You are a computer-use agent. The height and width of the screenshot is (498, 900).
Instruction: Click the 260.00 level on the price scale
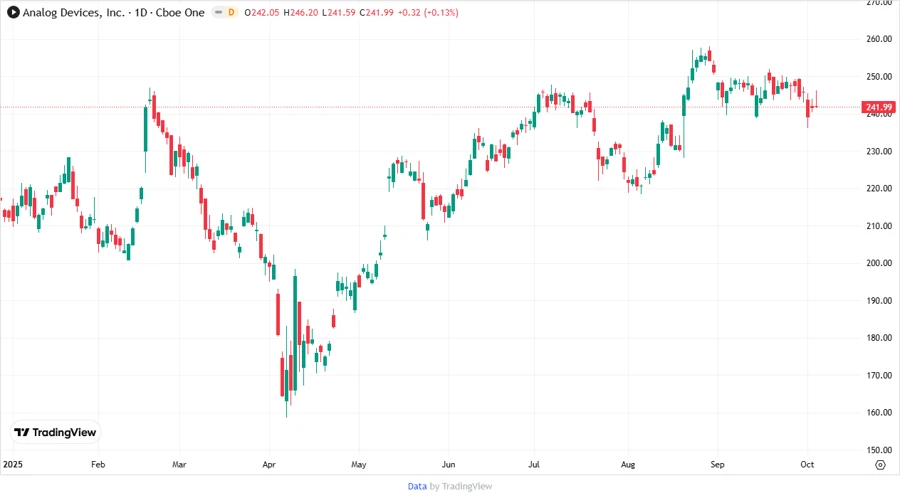[879, 39]
